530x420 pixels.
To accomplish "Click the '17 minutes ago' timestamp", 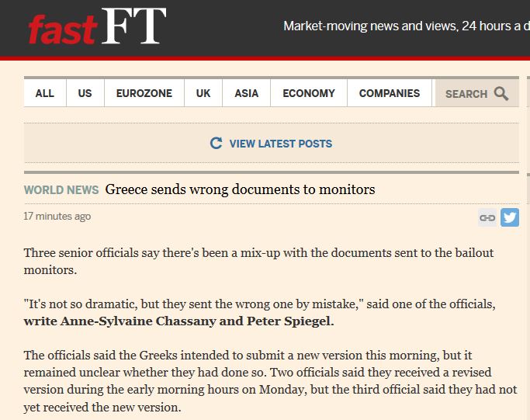I will point(57,216).
